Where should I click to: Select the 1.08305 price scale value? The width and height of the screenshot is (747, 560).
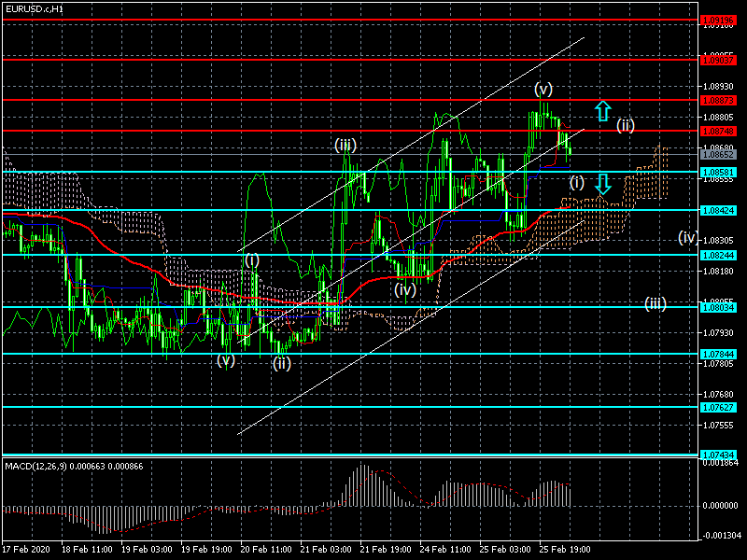(718, 241)
